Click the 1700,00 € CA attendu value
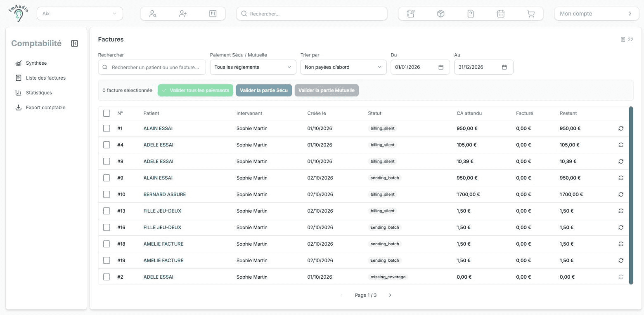This screenshot has width=644, height=315. (469, 194)
